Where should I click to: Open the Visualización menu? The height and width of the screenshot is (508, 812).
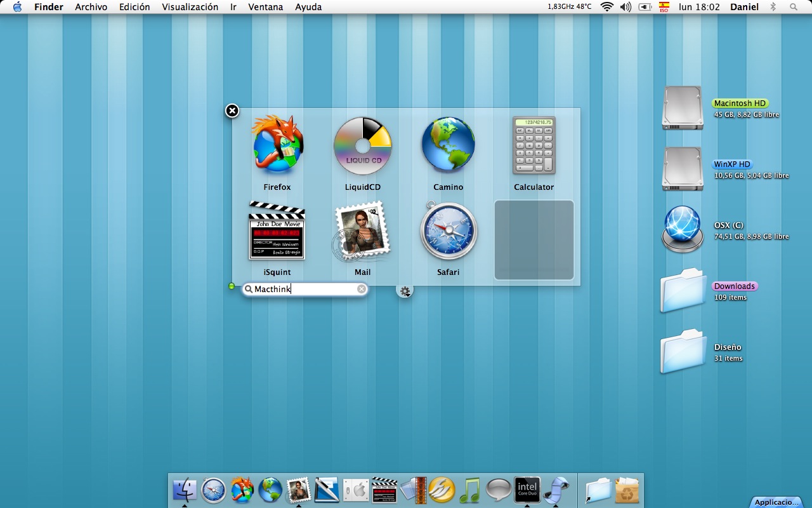click(x=190, y=7)
